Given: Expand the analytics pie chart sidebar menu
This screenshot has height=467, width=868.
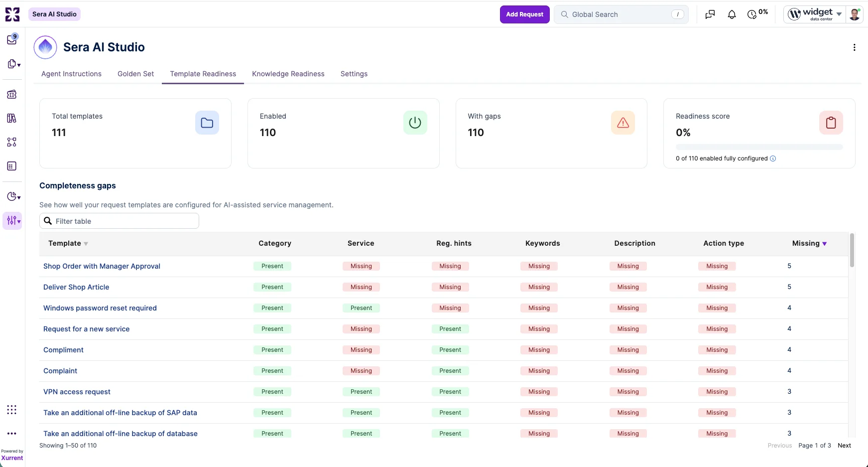Looking at the screenshot, I should click(x=13, y=196).
